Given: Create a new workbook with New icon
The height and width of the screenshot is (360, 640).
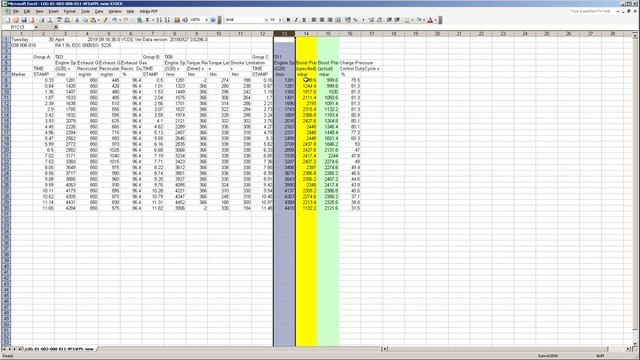Looking at the screenshot, I should pyautogui.click(x=8, y=20).
